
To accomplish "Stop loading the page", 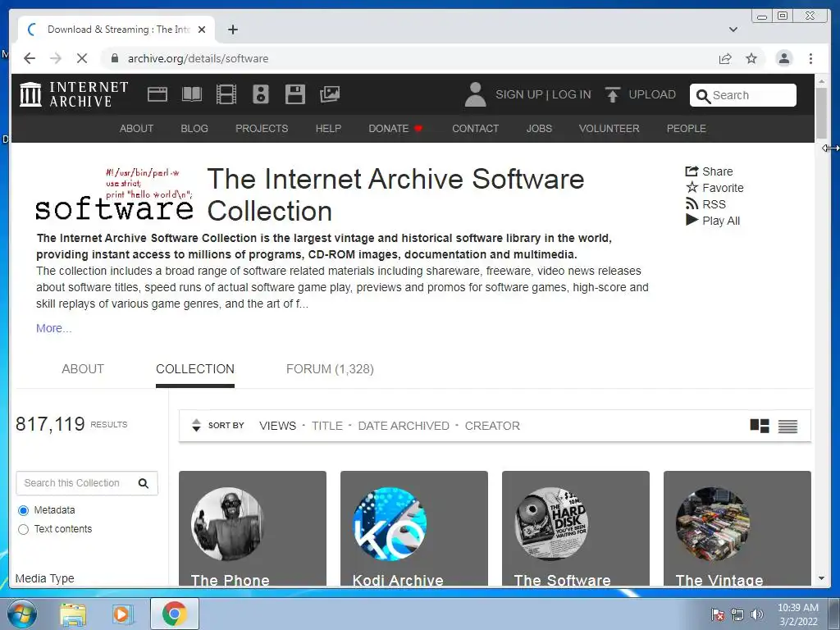I will 81,58.
